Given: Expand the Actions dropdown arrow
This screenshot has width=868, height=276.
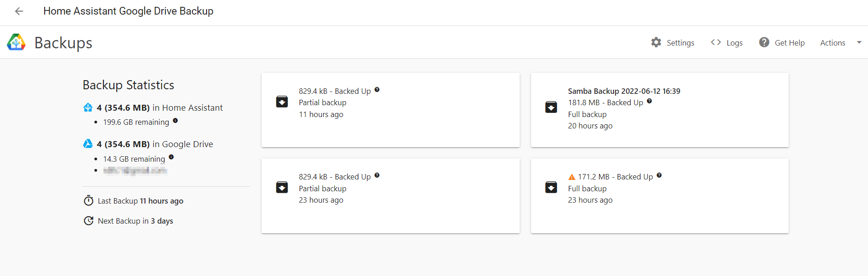Looking at the screenshot, I should coord(859,42).
